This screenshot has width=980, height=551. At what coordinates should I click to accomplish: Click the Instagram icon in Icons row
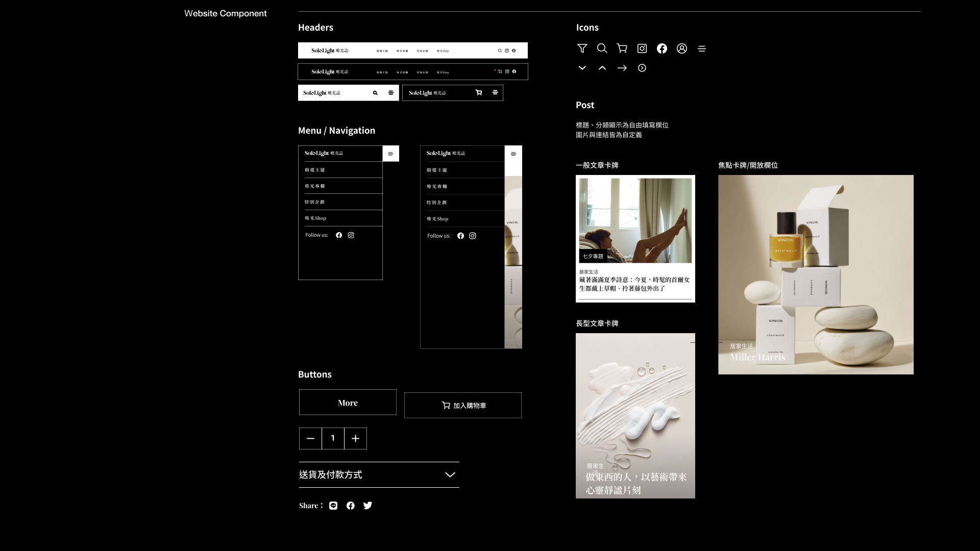[x=642, y=48]
